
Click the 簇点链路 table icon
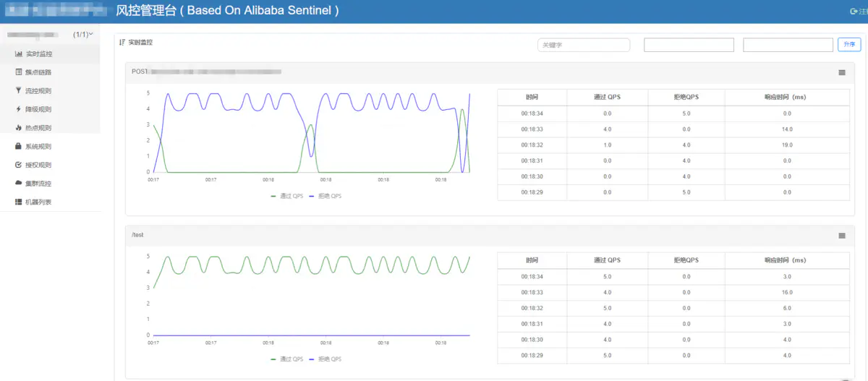pyautogui.click(x=19, y=72)
